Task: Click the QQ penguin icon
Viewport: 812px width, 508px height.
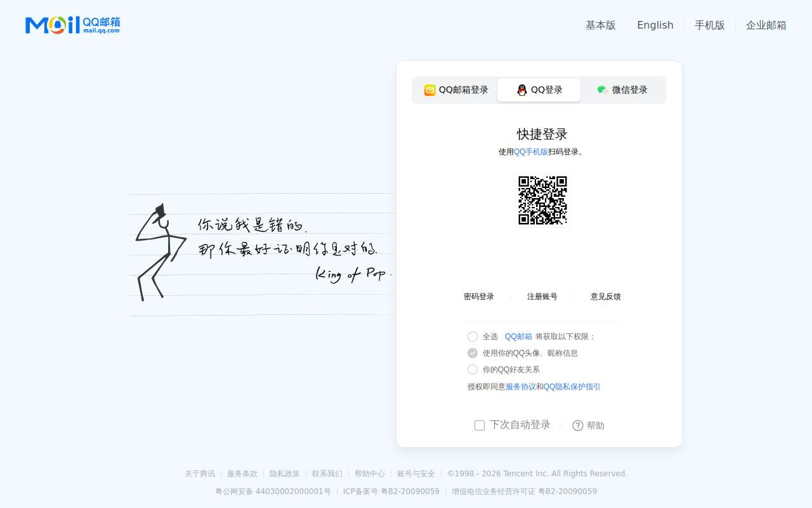Action: [522, 90]
